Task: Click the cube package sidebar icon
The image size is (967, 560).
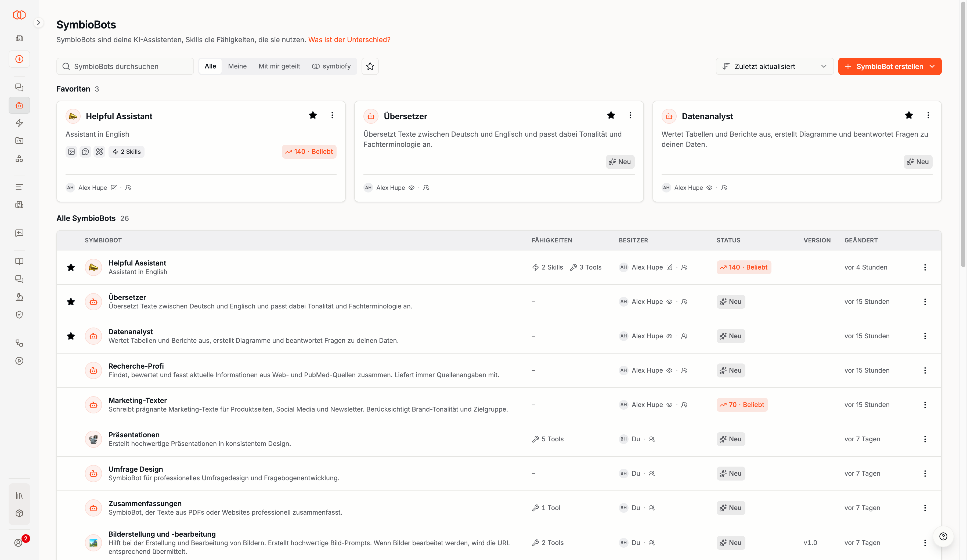Action: 19,513
